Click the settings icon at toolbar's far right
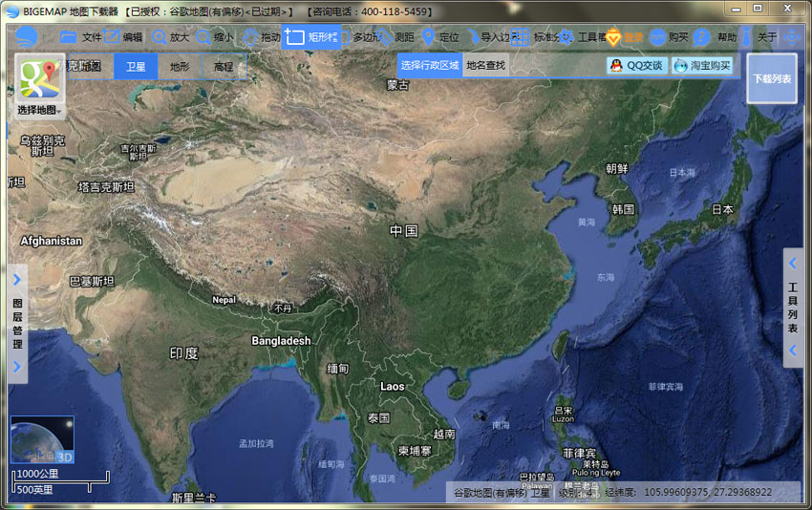Screen dimensions: 812x510 792,37
